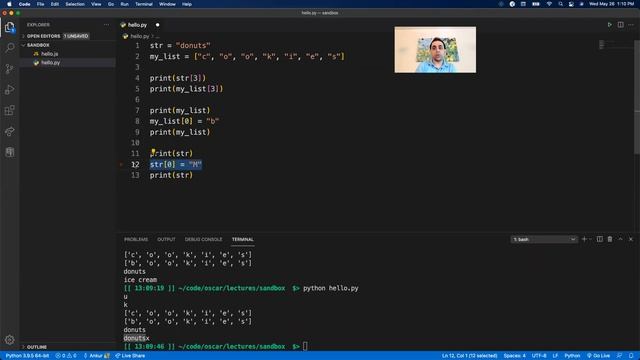Open editor More Actions ellipsis
Screen dimensions: 640x360
pyautogui.click(x=631, y=24)
